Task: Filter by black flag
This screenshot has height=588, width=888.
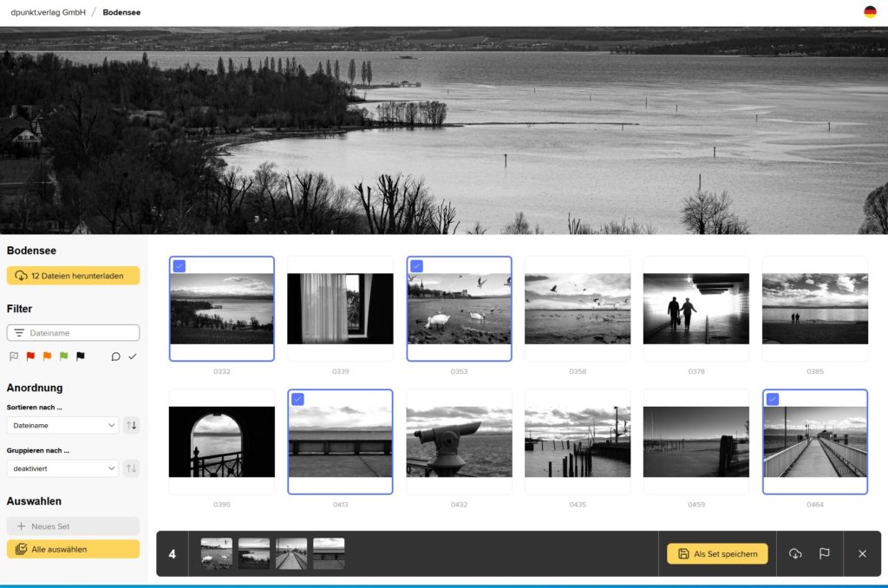Action: (x=81, y=356)
